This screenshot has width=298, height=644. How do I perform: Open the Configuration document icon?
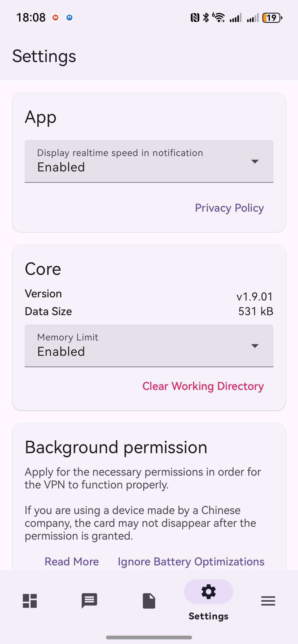[149, 601]
